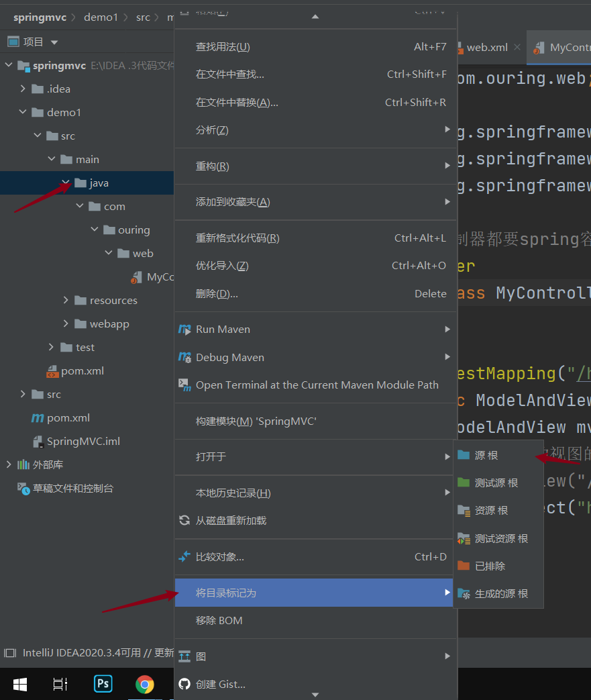
Task: Click the 已排除 orange folder icon
Action: (464, 566)
